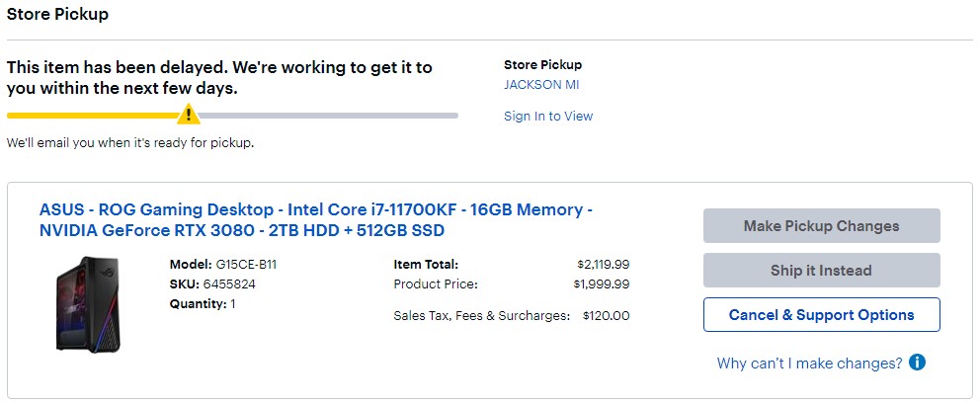Open the ASUS ROG Gaming Desktop title link
Screen dimensions: 980x405
[316, 220]
